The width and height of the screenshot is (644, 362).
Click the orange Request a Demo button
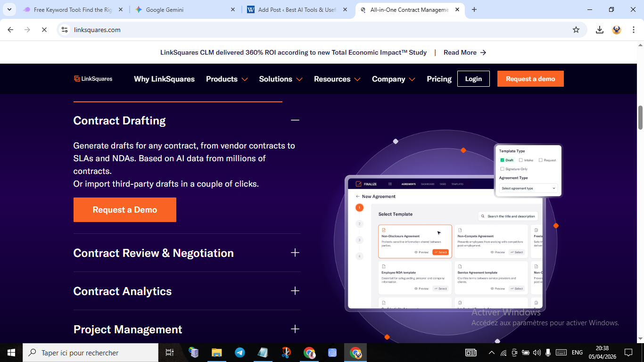point(125,210)
